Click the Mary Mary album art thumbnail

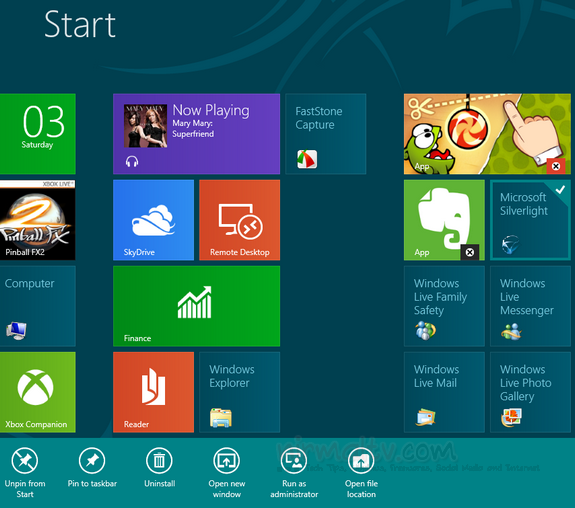click(146, 126)
